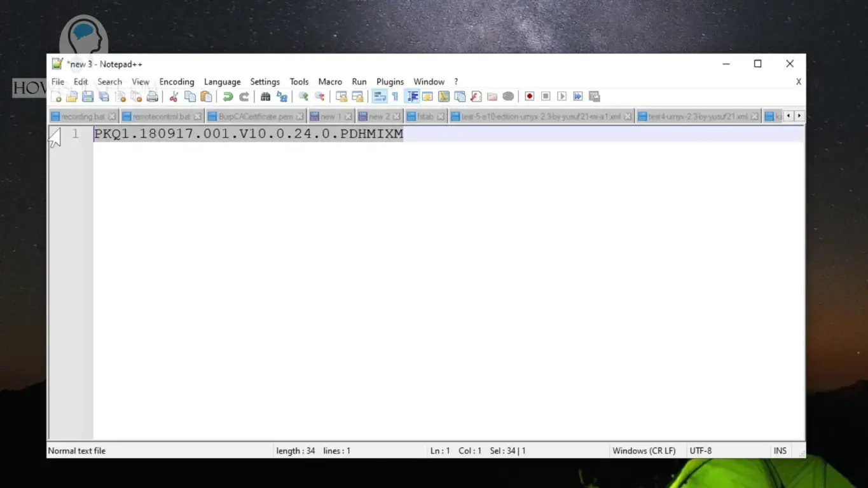The height and width of the screenshot is (488, 868).
Task: Switch to the BurpCACertificate.pem tab
Action: tap(256, 117)
